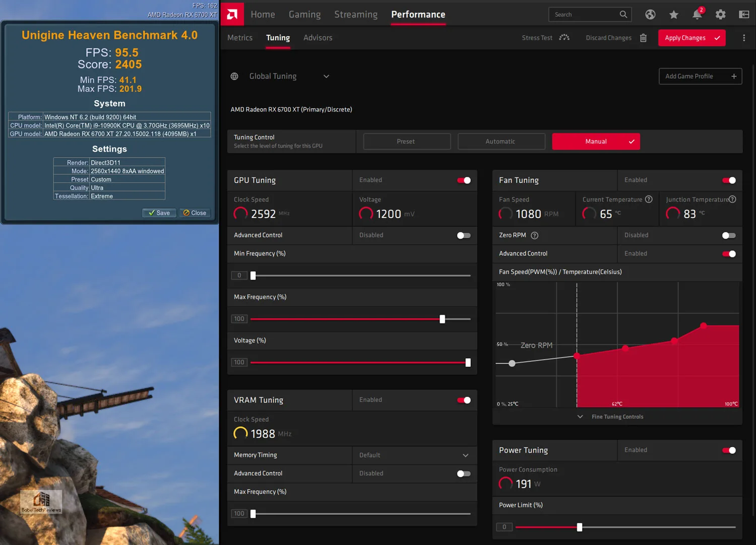Click GPU Voltage (%) slider handle
The width and height of the screenshot is (756, 545).
(468, 363)
